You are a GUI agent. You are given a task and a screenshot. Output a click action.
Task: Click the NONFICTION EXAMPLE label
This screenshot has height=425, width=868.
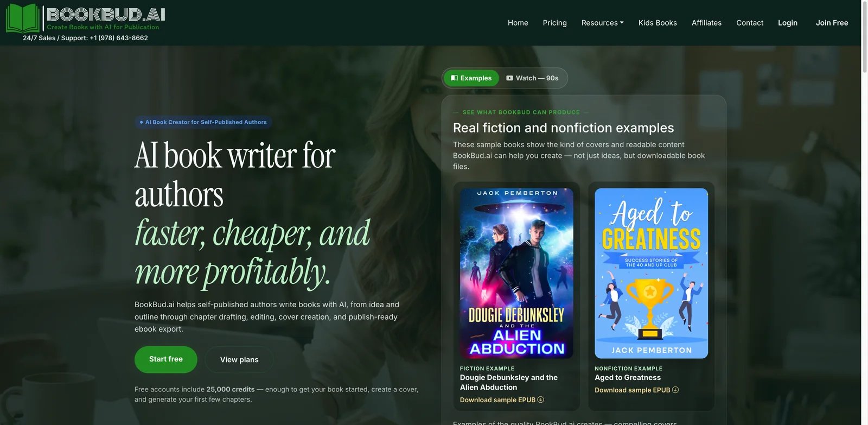pyautogui.click(x=628, y=369)
